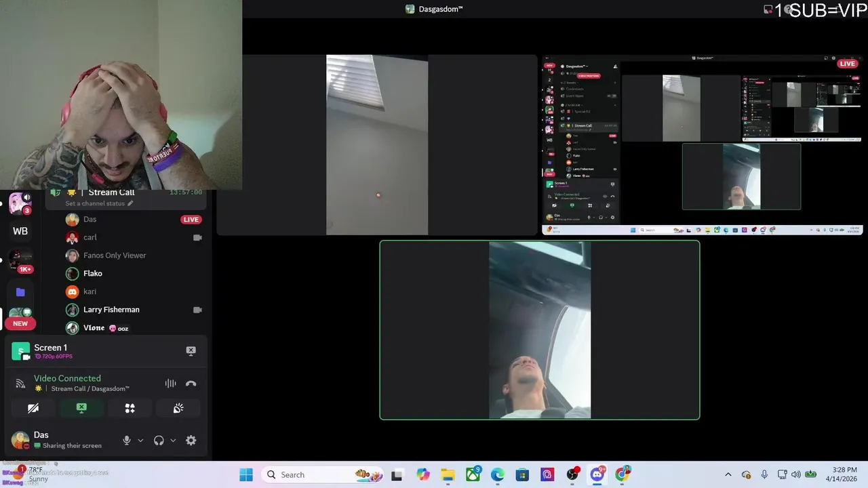Open the server with the 1K+ badge
This screenshot has width=868, height=488.
(20, 261)
